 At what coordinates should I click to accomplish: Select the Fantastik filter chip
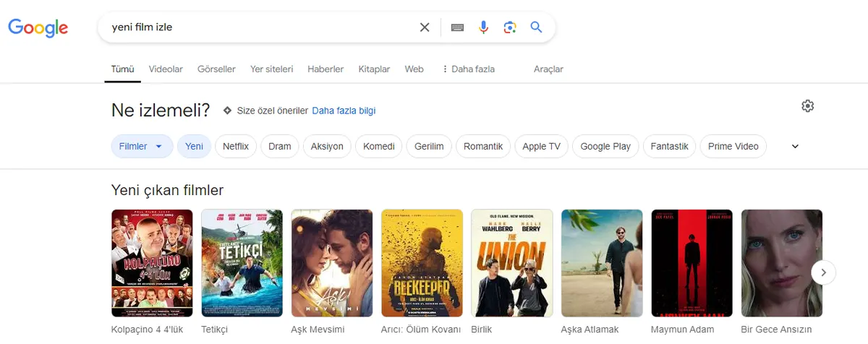669,146
